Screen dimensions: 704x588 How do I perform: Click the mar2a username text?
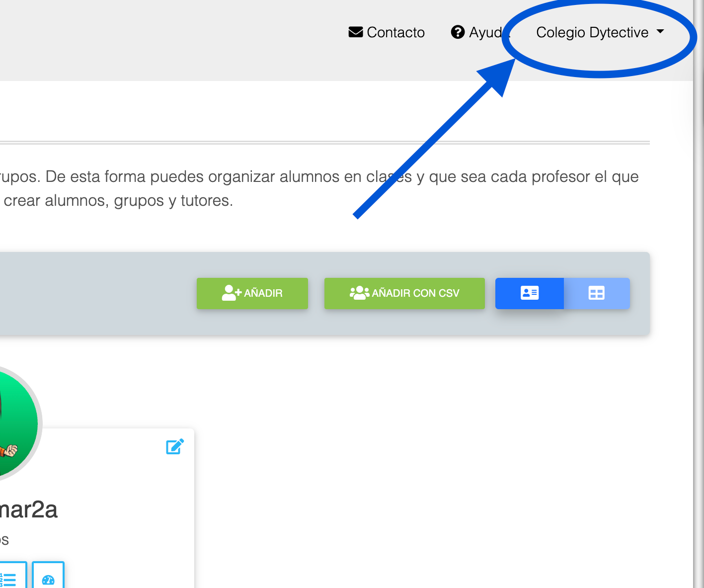click(x=28, y=510)
